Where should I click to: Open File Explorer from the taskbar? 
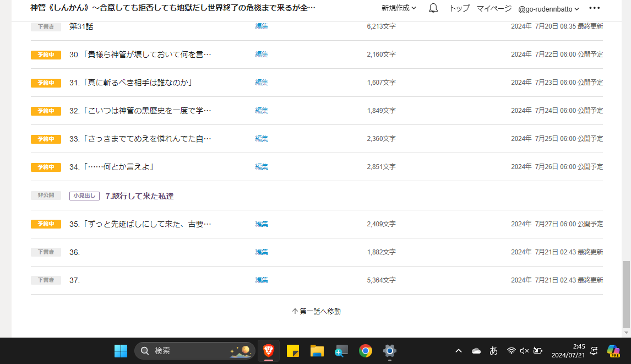point(317,350)
